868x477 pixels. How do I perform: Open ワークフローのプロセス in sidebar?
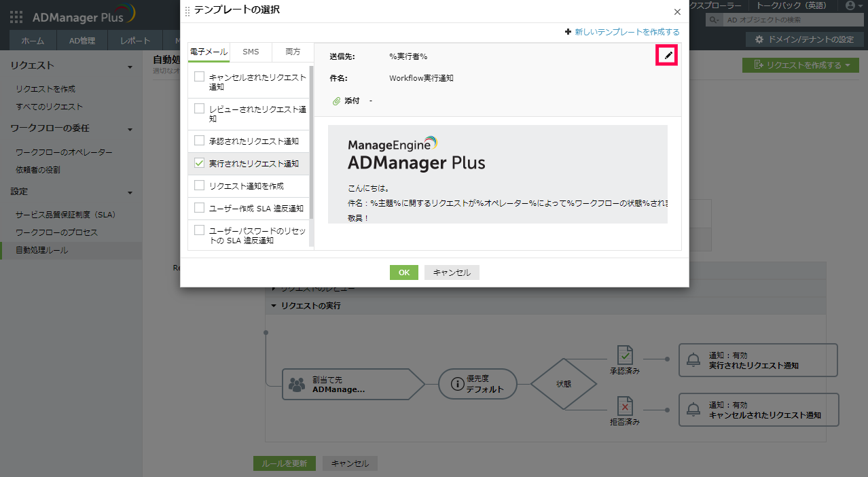tap(57, 232)
